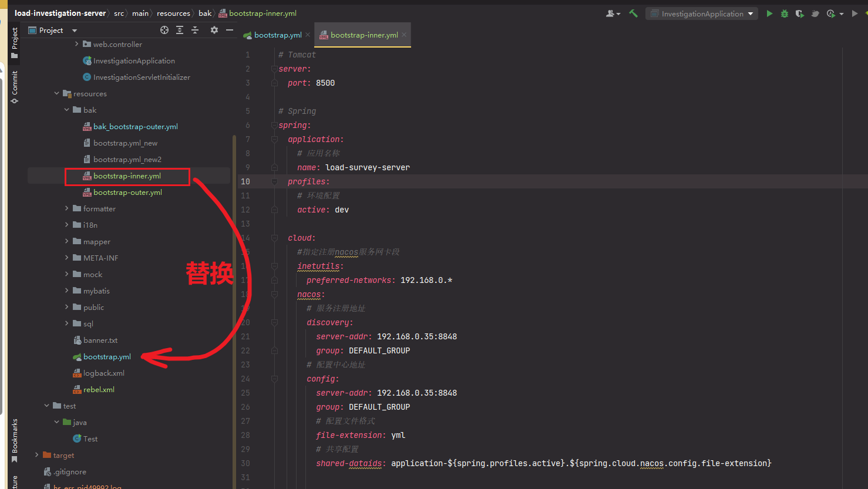Expand the mybatis folder
The image size is (868, 489).
[66, 291]
